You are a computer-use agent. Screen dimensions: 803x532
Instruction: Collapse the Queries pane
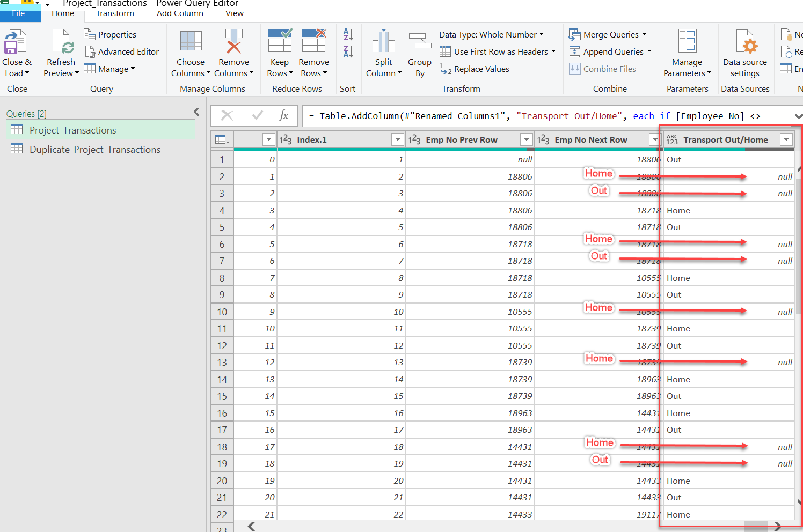(196, 112)
